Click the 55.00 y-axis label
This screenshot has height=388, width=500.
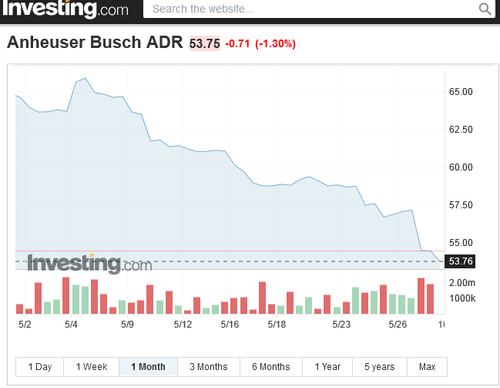point(461,243)
